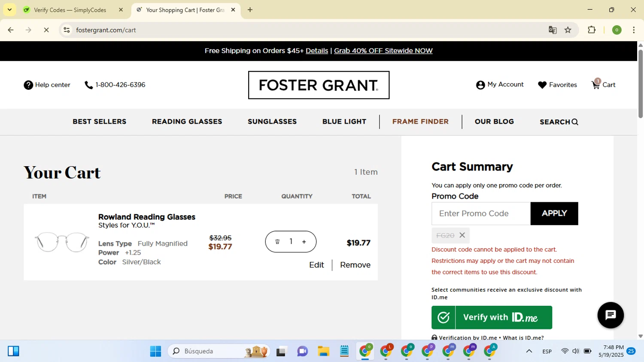Open File Explorer from taskbar
This screenshot has height=362, width=644.
click(x=323, y=351)
